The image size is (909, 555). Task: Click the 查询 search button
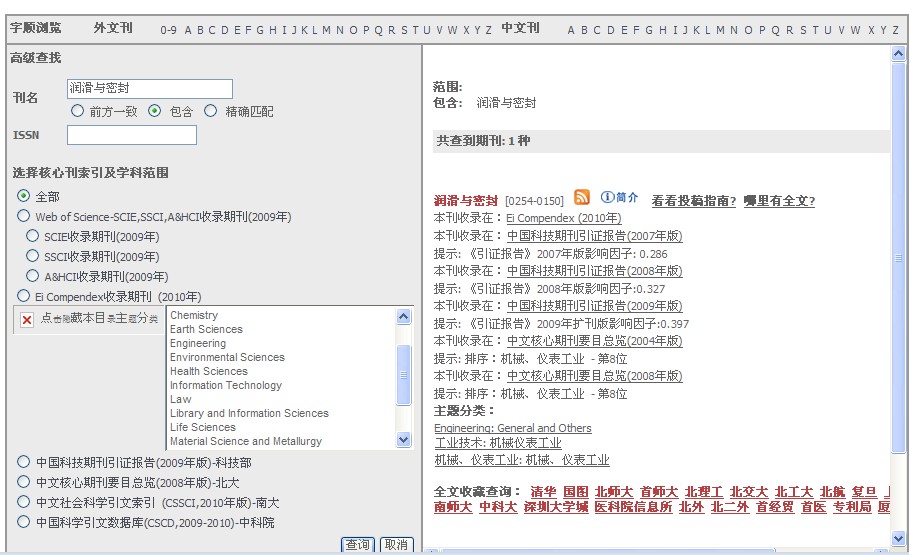point(357,545)
